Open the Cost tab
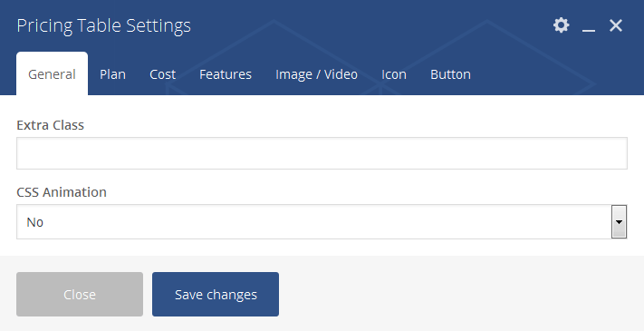Image resolution: width=644 pixels, height=331 pixels. (x=163, y=74)
